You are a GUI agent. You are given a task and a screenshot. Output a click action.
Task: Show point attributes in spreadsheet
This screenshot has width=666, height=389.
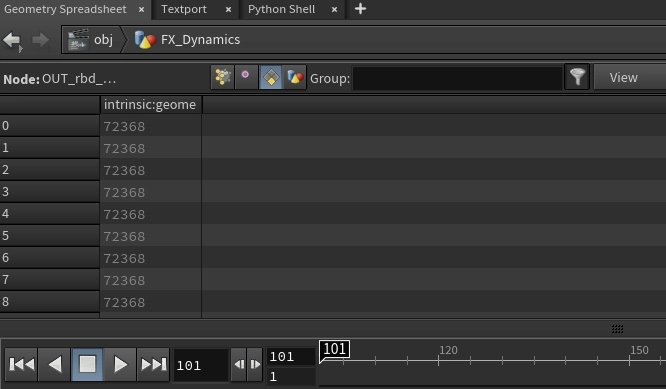tap(223, 77)
